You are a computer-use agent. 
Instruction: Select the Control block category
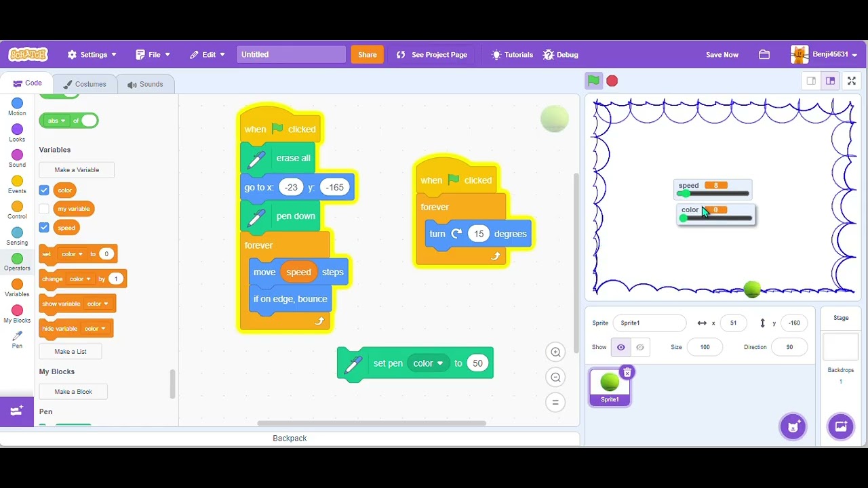click(17, 210)
